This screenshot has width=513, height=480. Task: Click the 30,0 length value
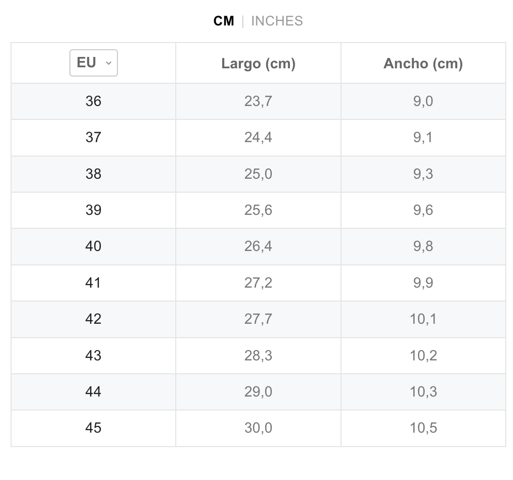click(258, 428)
